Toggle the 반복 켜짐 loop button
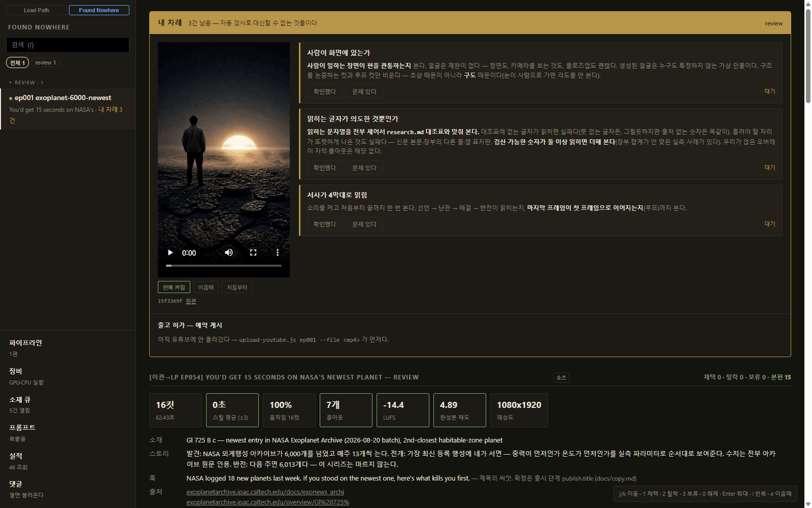 [174, 288]
